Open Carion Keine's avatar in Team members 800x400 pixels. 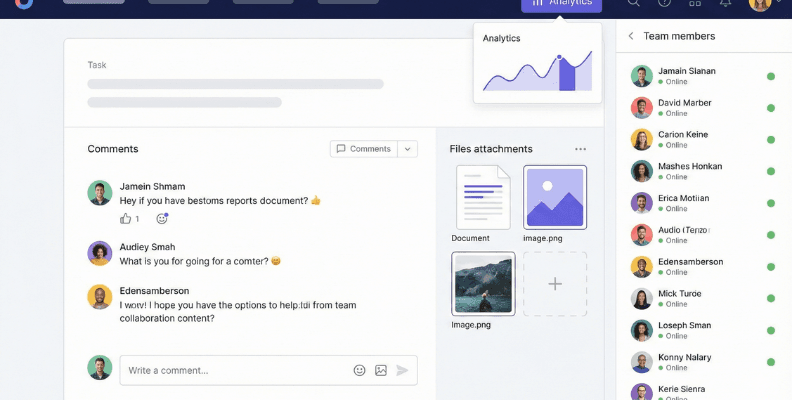point(641,139)
